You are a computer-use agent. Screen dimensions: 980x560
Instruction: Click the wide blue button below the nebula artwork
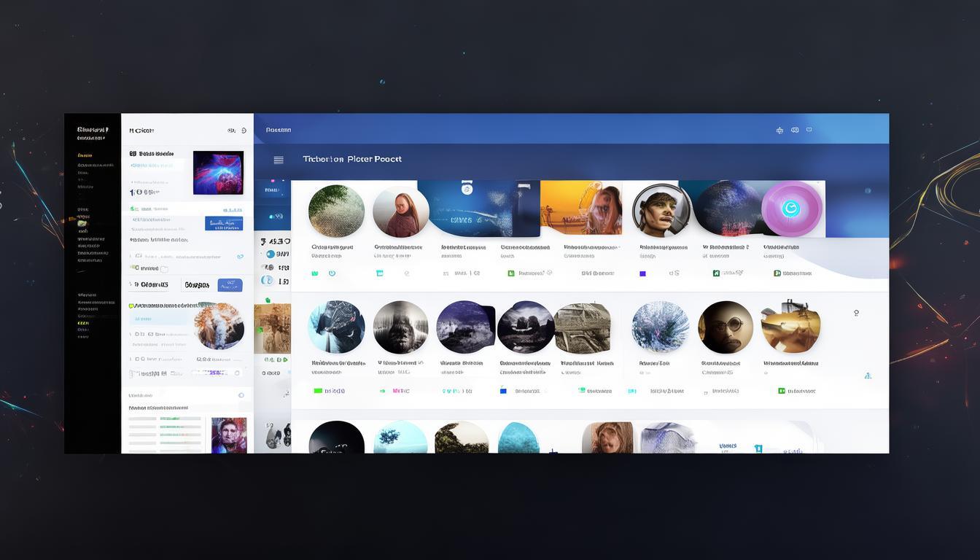click(224, 223)
